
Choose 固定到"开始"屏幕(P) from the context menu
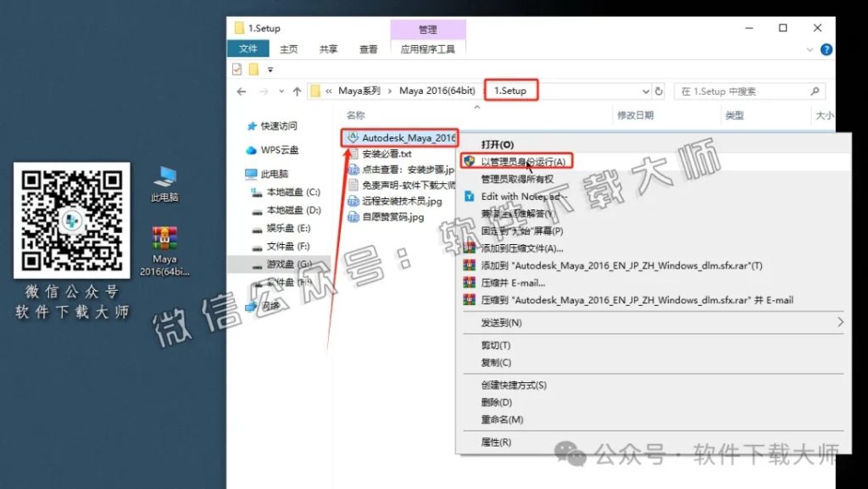pos(522,231)
